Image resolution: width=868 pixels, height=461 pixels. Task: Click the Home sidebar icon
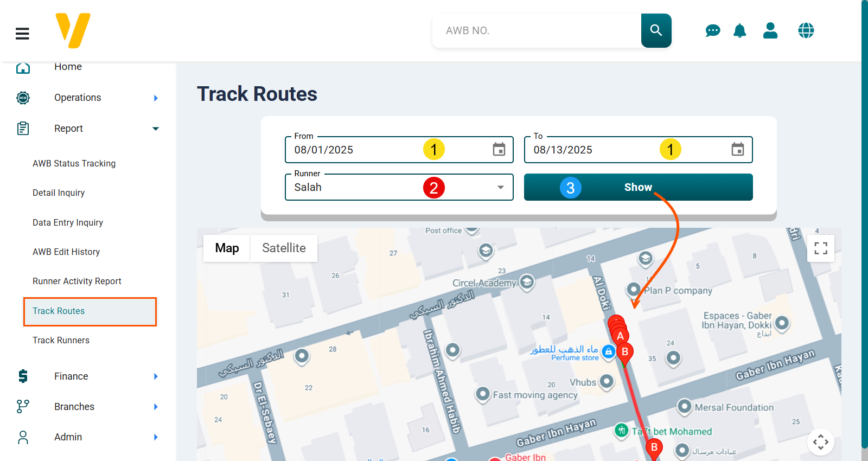point(23,68)
